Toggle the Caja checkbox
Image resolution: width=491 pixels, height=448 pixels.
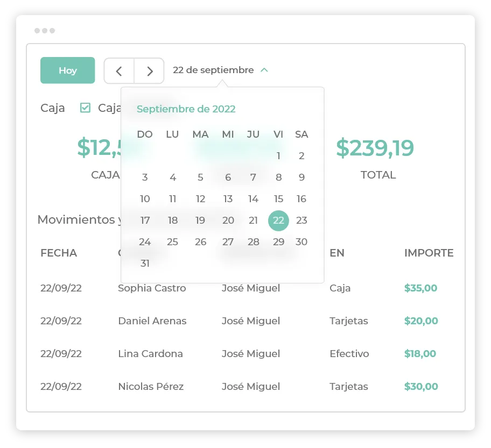[x=85, y=108]
